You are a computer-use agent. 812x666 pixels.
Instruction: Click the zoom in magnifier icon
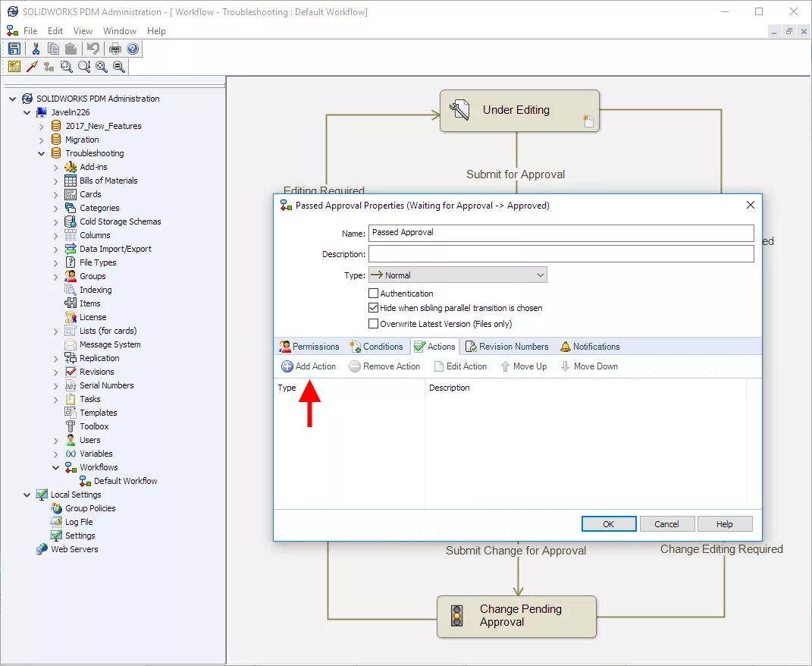pos(102,66)
